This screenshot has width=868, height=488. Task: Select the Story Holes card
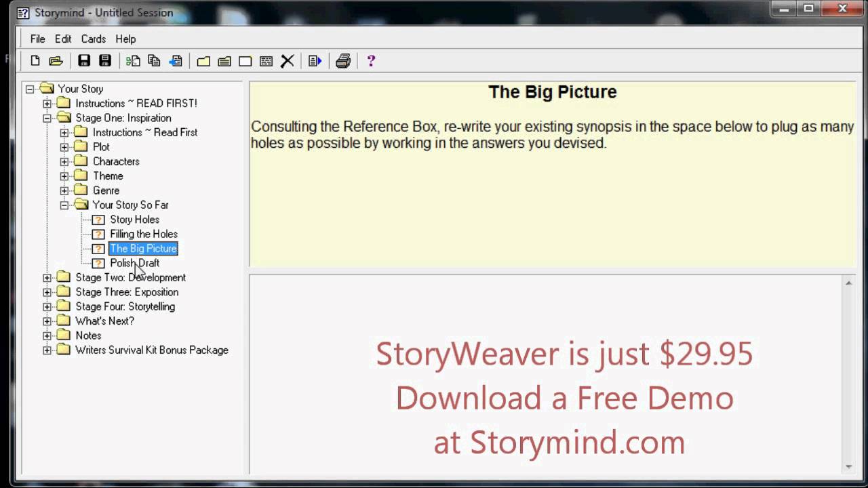tap(135, 220)
